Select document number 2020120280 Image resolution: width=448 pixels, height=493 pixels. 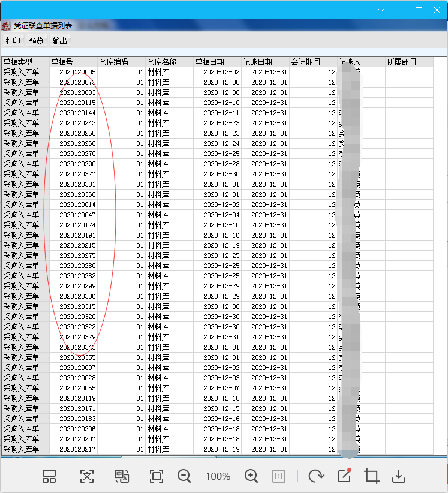point(77,266)
